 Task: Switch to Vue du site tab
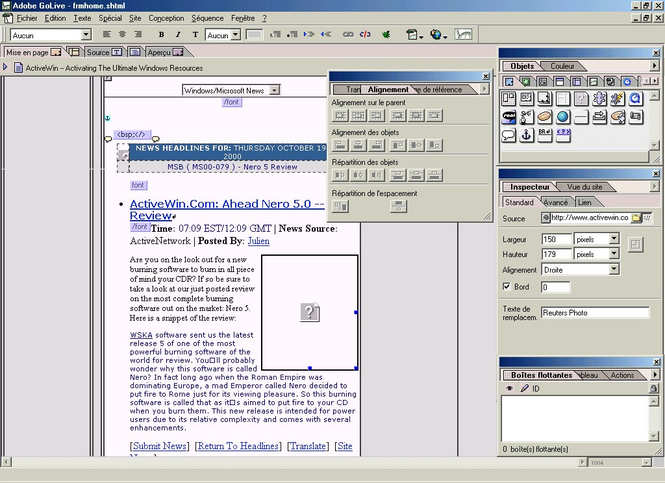point(584,187)
